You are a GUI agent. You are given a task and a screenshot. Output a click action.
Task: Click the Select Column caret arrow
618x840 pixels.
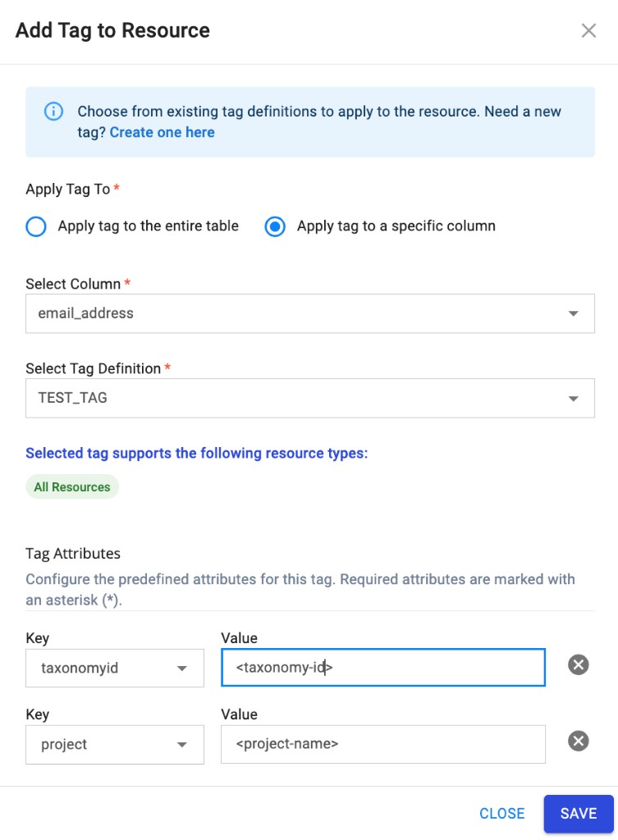575,313
